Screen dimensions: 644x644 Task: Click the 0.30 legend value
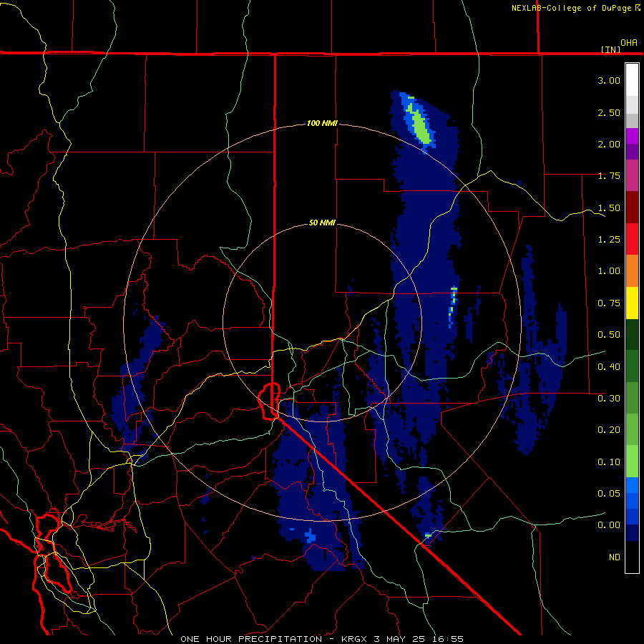coord(609,398)
